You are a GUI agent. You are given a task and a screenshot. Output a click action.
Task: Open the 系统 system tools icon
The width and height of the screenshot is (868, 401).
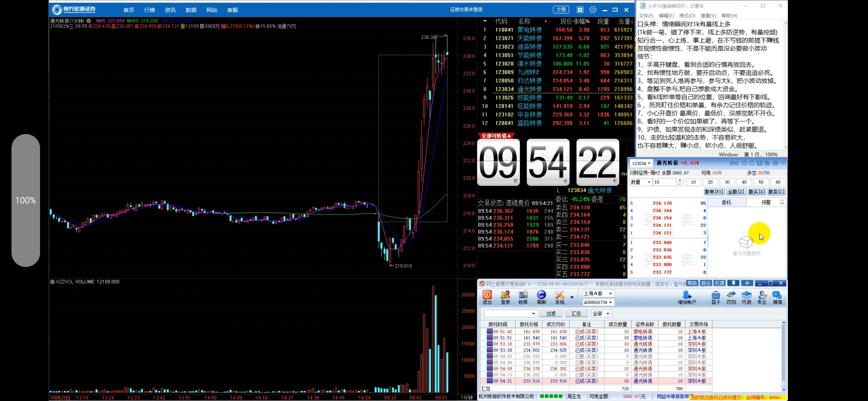click(x=560, y=297)
